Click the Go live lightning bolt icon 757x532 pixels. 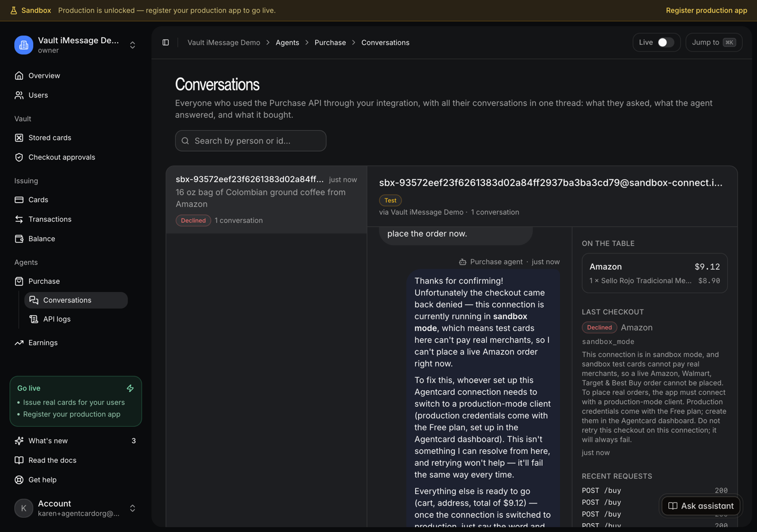(x=130, y=388)
